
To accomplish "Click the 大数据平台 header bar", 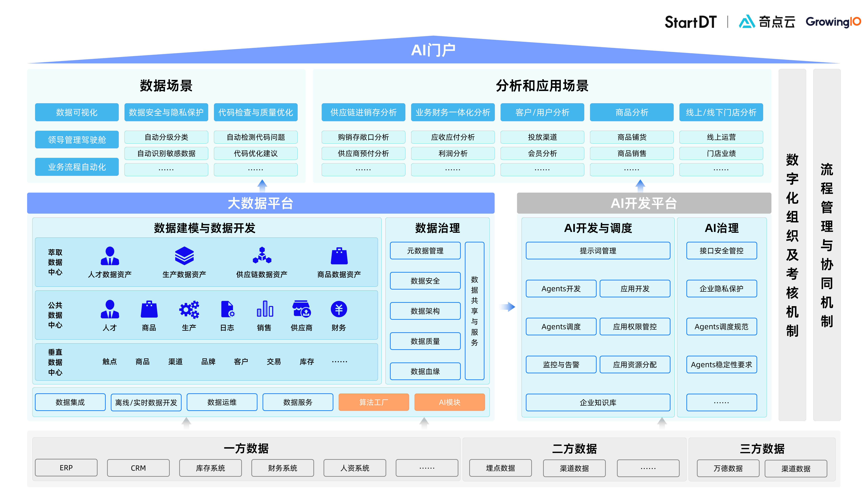I will [260, 203].
